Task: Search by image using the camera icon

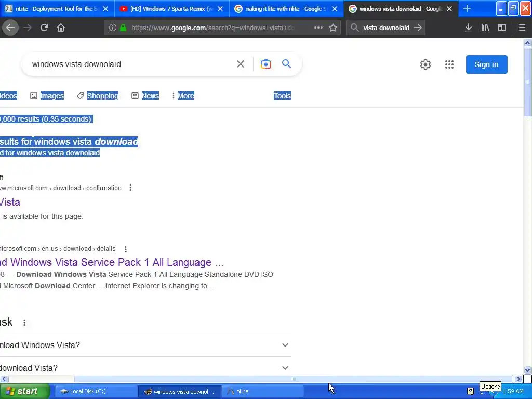Action: (x=266, y=64)
